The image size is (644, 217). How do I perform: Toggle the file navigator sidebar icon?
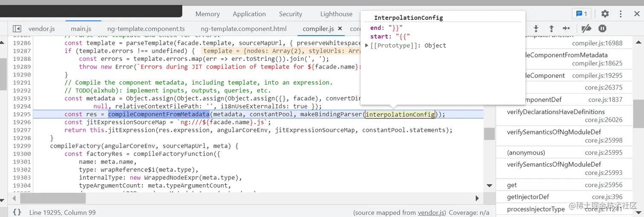click(x=17, y=29)
